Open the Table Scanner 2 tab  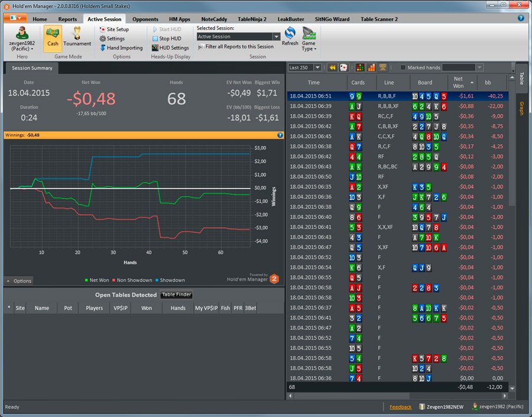point(379,19)
